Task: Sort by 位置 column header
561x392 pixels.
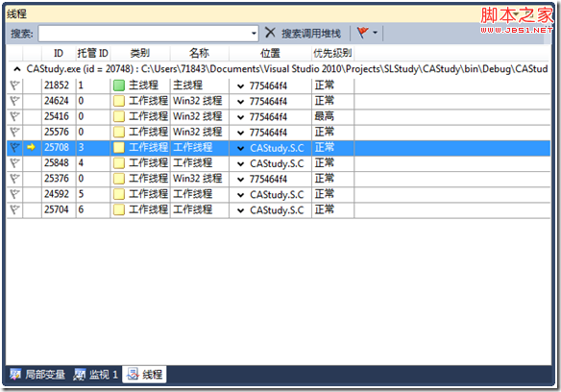Action: [270, 54]
